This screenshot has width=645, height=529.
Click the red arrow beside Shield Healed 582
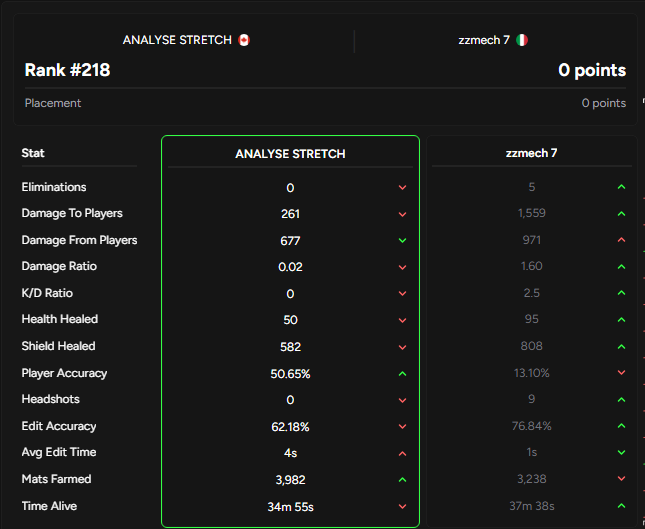[x=402, y=347]
